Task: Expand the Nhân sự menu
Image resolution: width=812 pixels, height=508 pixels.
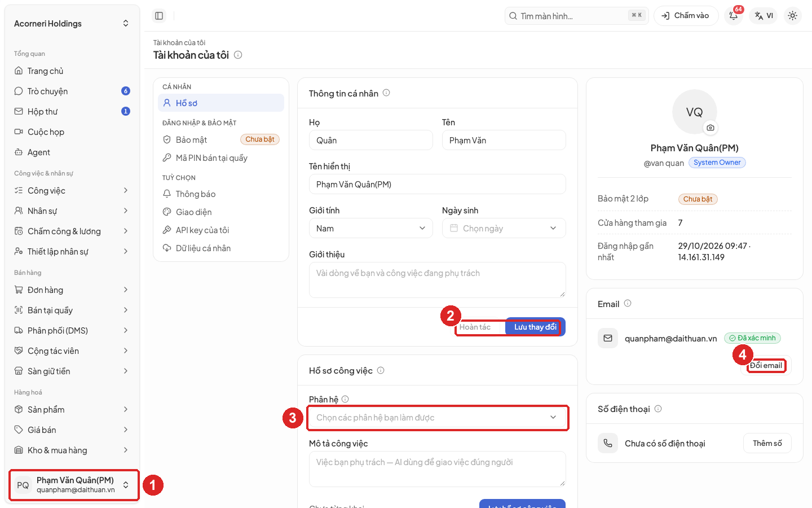Action: pos(72,211)
